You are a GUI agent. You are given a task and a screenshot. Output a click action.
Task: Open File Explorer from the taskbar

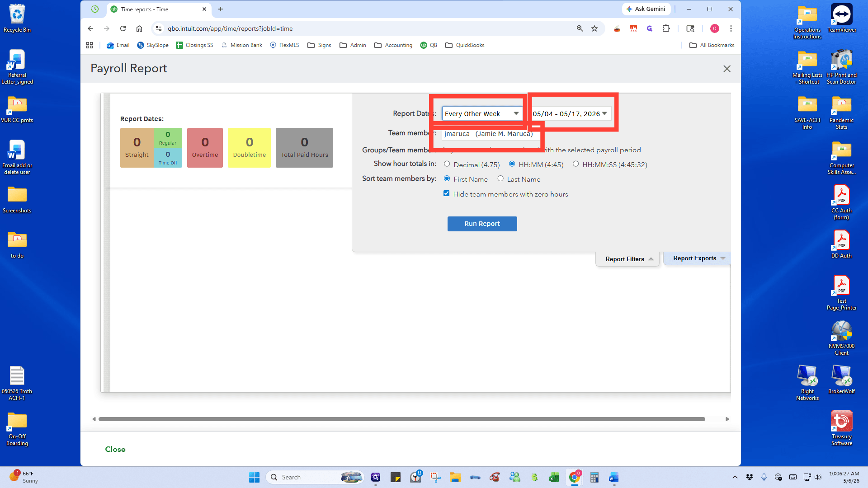[455, 477]
